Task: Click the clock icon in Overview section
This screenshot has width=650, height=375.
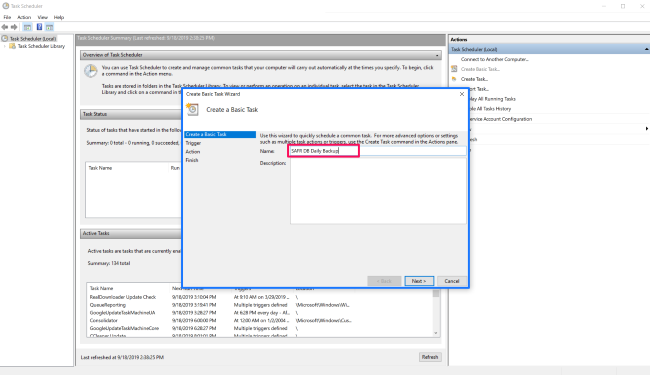Action: coord(90,71)
